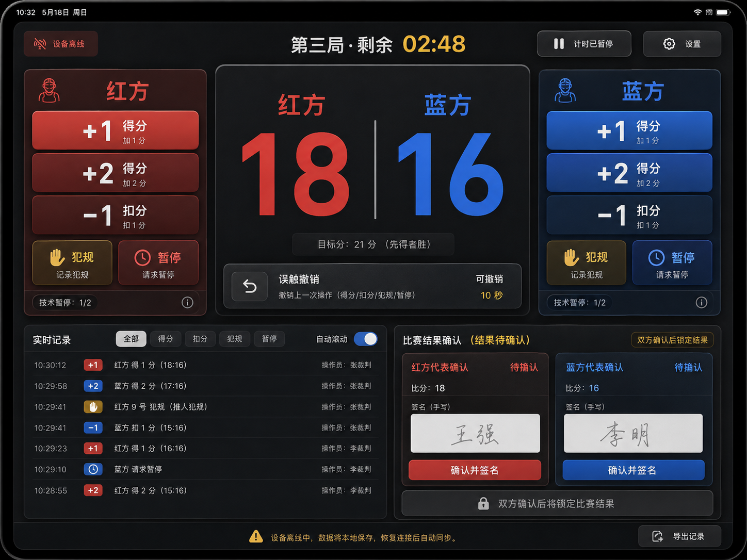Click the yellow foul hand badge for 红方 9 号
This screenshot has height=560, width=747.
pos(93,407)
